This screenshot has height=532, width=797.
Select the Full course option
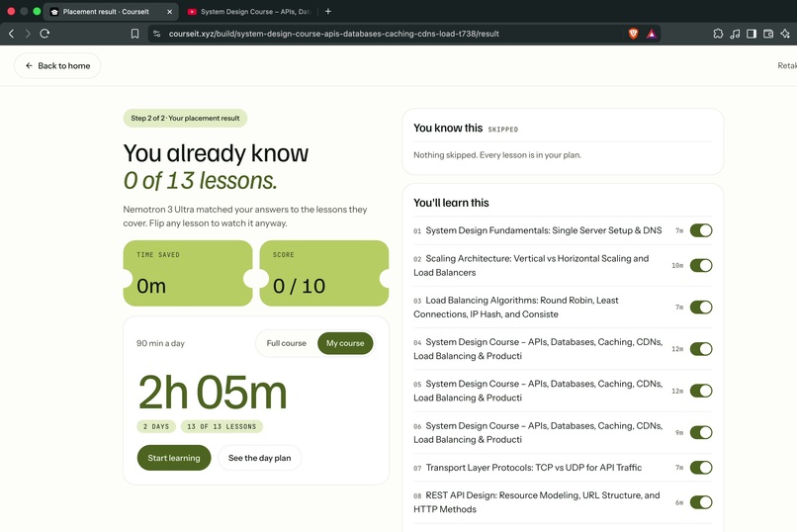pos(286,343)
